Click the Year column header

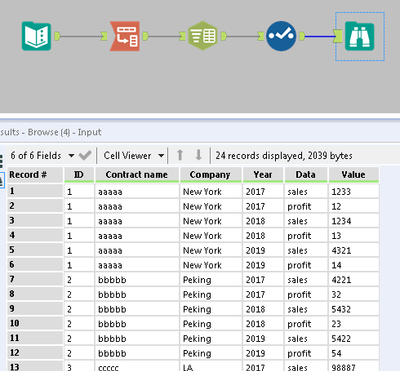pyautogui.click(x=263, y=175)
